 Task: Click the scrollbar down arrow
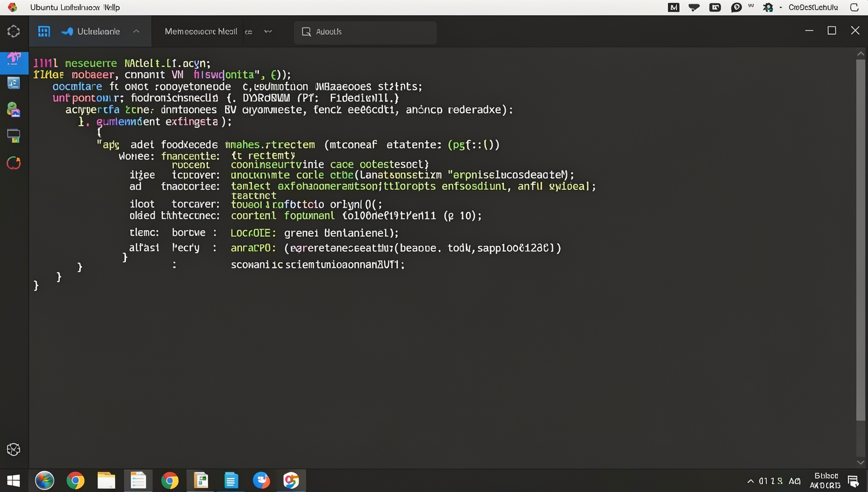pos(860,463)
